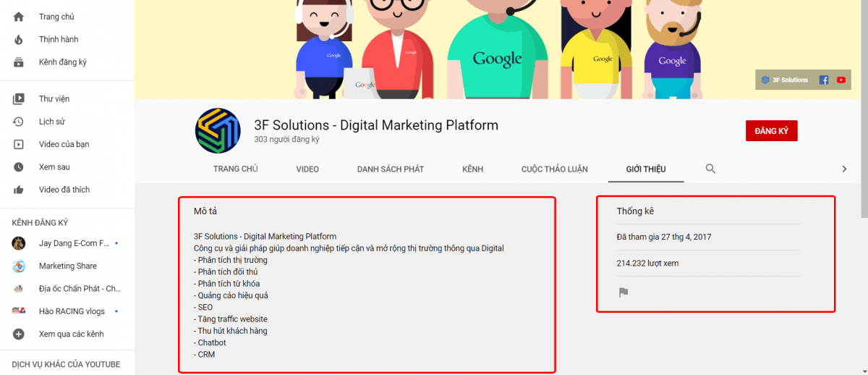The width and height of the screenshot is (868, 375).
Task: Click the description line - Tăng traffic website
Action: [231, 319]
